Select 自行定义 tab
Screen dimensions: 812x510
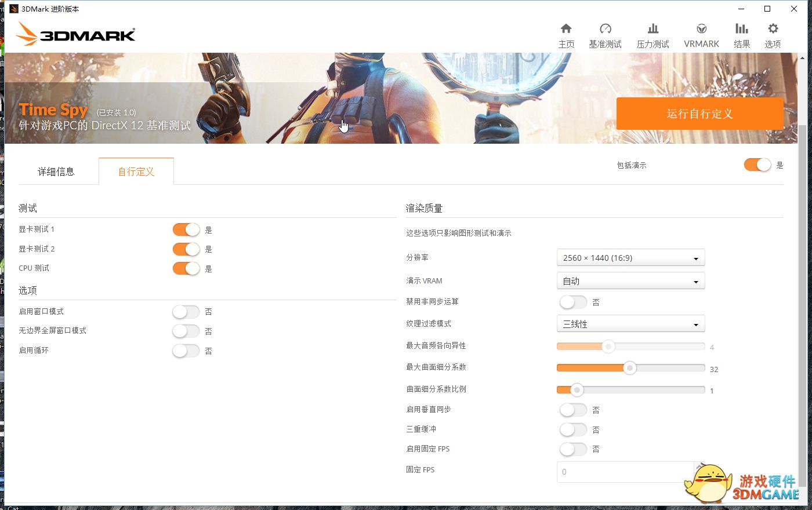(x=136, y=172)
